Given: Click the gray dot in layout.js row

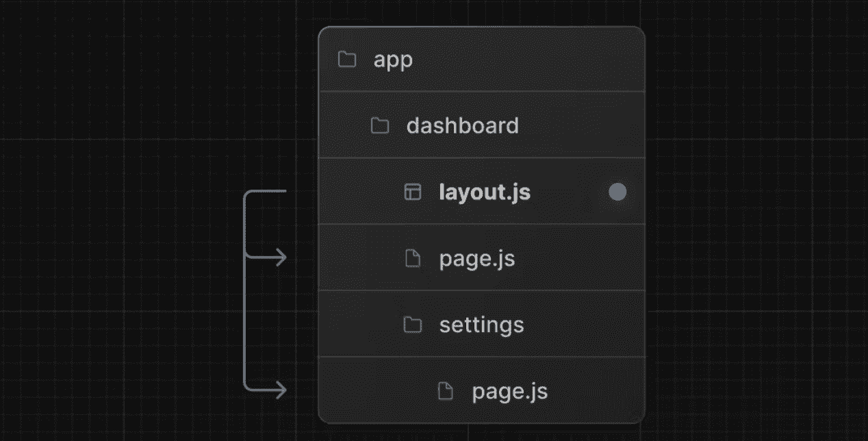Looking at the screenshot, I should click(x=617, y=192).
